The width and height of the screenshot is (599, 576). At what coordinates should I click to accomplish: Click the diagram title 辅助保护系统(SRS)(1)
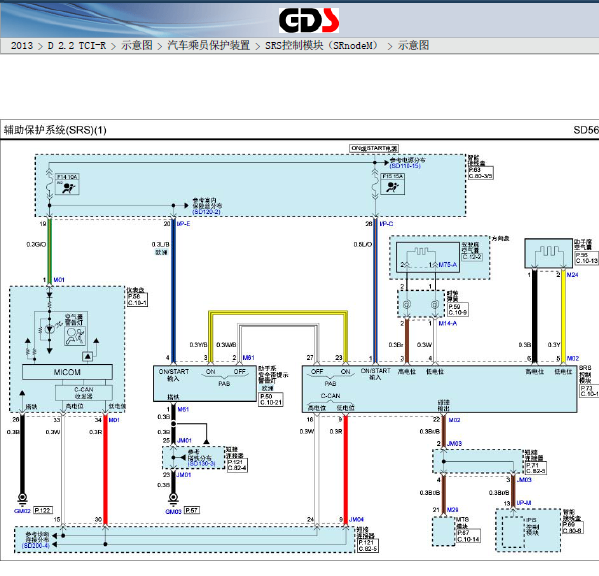pos(55,130)
